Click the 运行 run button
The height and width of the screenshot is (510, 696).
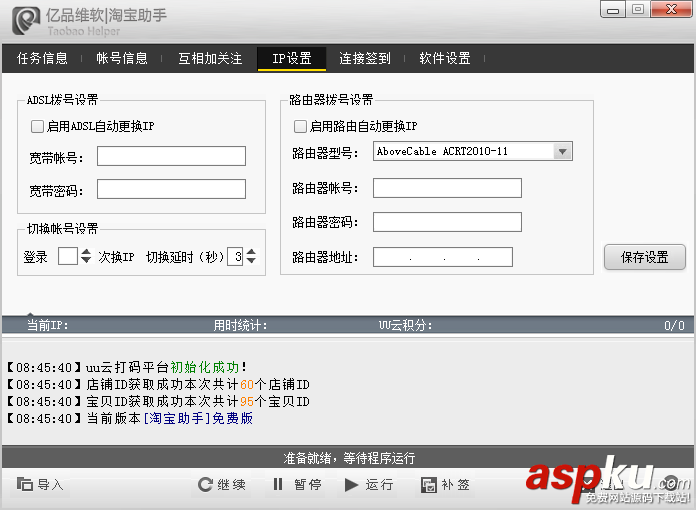pos(369,484)
